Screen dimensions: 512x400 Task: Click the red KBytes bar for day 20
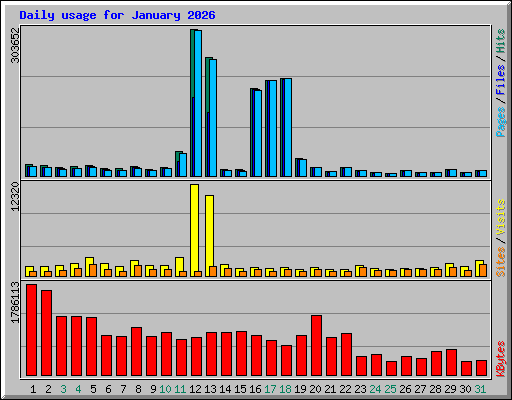[317, 345]
